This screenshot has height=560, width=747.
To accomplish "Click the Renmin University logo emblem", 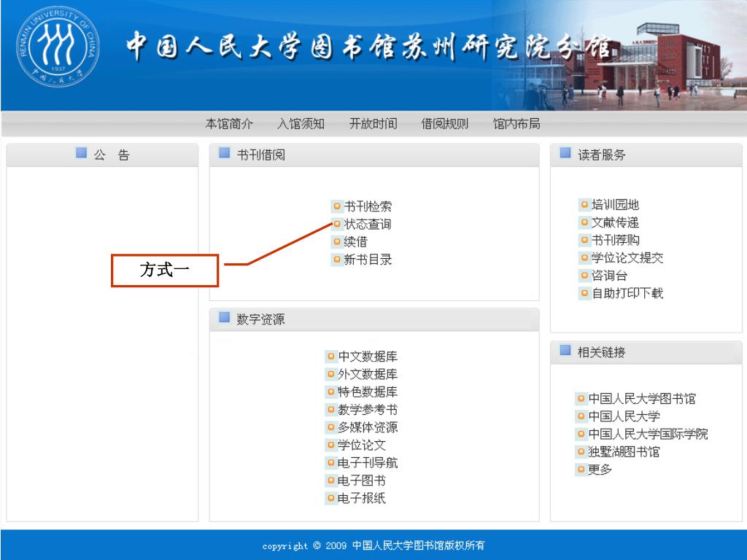I will click(x=58, y=46).
